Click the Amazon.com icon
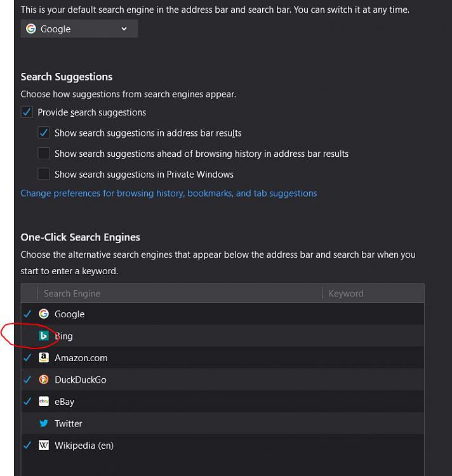452x476 pixels. pos(44,357)
